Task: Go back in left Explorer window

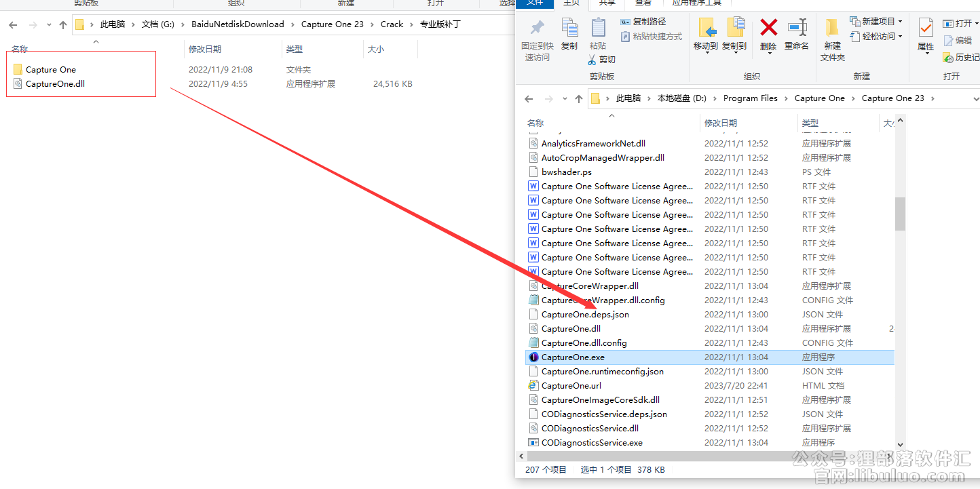Action: pyautogui.click(x=13, y=24)
